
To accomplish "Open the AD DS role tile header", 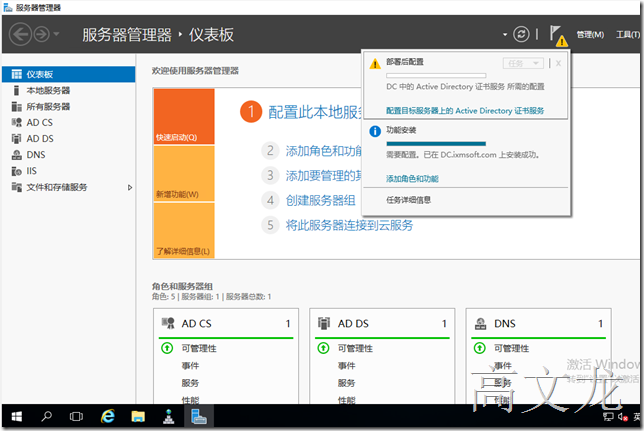I will point(382,324).
